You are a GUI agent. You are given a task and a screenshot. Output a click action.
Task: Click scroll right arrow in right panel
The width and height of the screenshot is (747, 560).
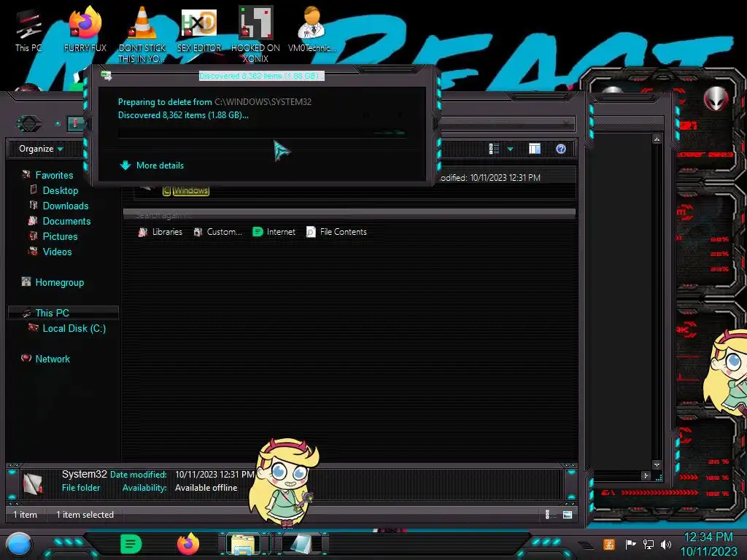coord(646,475)
